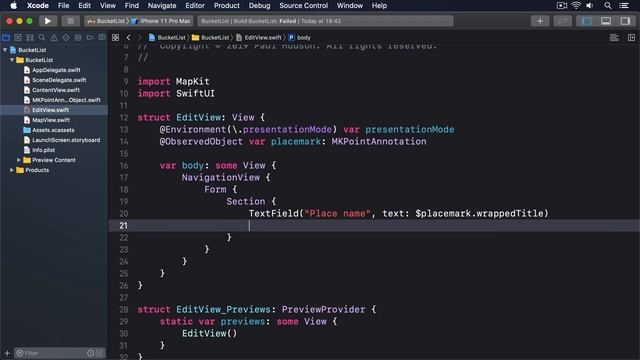Open the MKPointAnn...Object.swift file

pyautogui.click(x=66, y=100)
